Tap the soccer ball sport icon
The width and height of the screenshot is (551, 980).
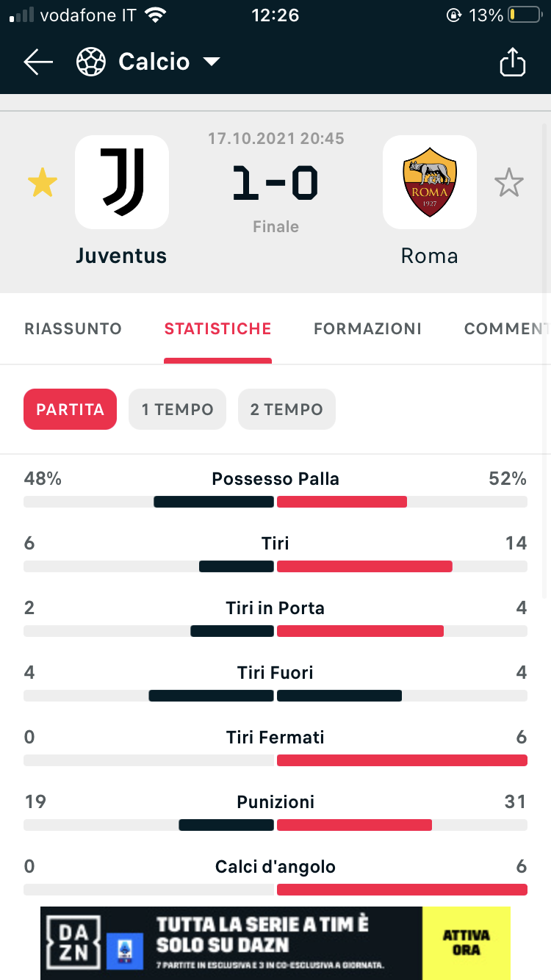point(91,62)
